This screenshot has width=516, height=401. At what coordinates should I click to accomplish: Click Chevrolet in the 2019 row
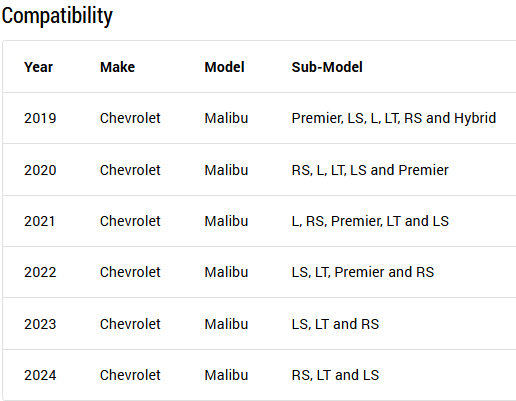130,118
